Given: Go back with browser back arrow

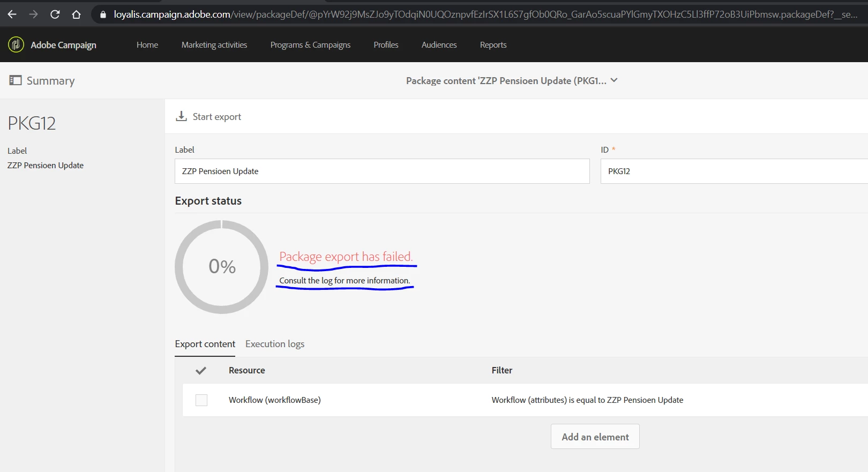Looking at the screenshot, I should point(12,14).
